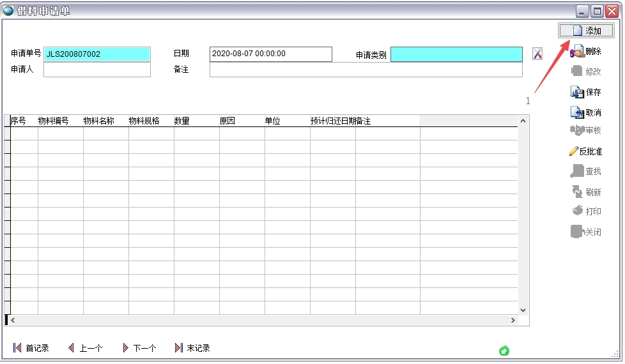This screenshot has width=625, height=364.
Task: Open 查找 (Search) function
Action: (x=586, y=171)
